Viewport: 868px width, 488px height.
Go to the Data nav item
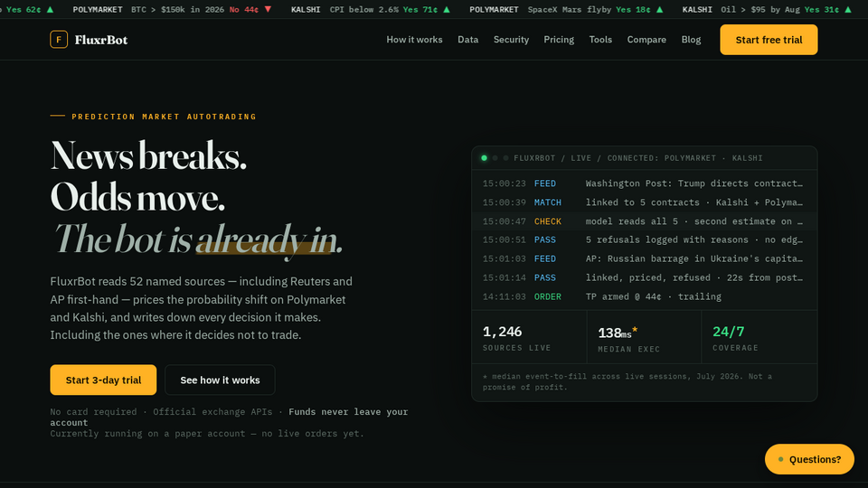467,40
